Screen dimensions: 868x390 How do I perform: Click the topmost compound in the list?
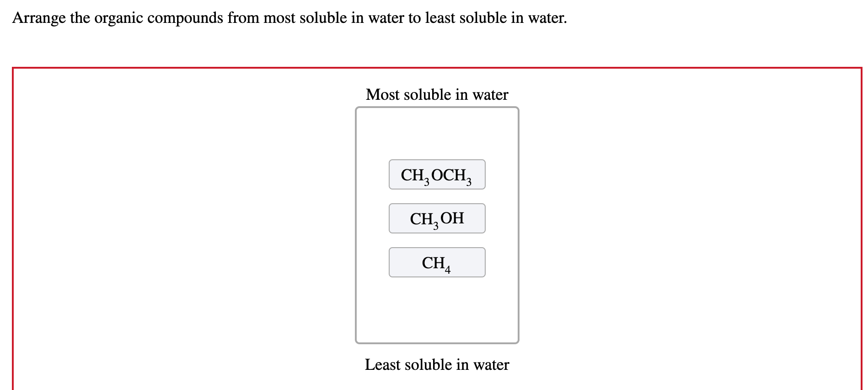pyautogui.click(x=436, y=174)
